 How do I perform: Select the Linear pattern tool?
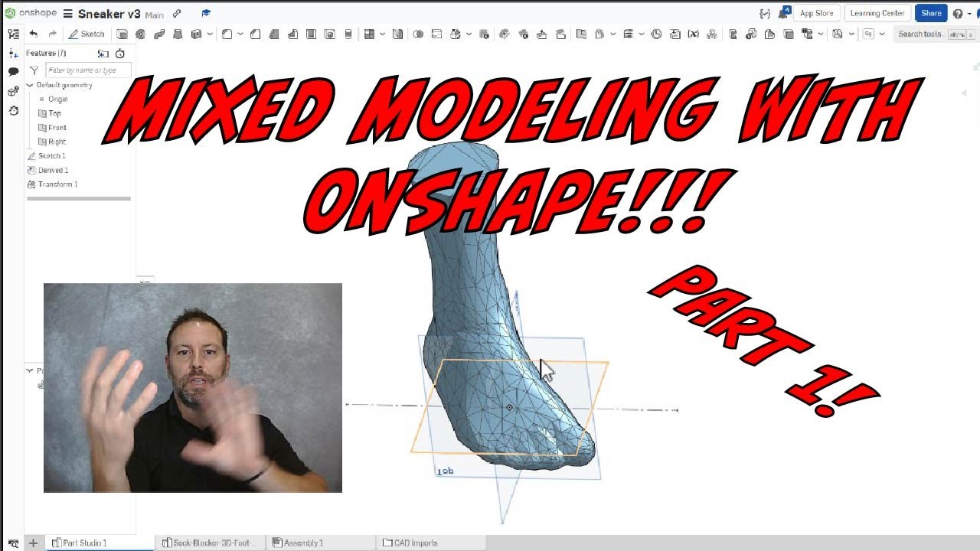[x=369, y=34]
